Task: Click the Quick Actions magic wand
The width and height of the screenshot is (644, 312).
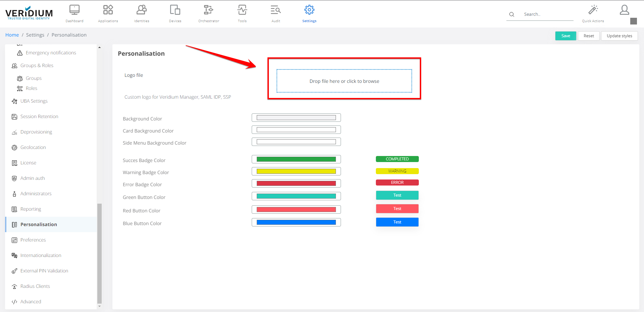Action: [593, 10]
